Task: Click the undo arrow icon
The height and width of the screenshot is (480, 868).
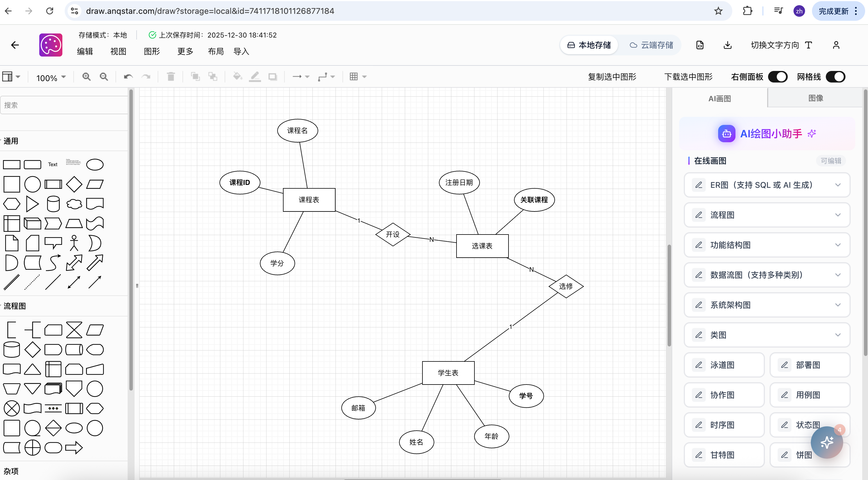Action: pyautogui.click(x=128, y=77)
